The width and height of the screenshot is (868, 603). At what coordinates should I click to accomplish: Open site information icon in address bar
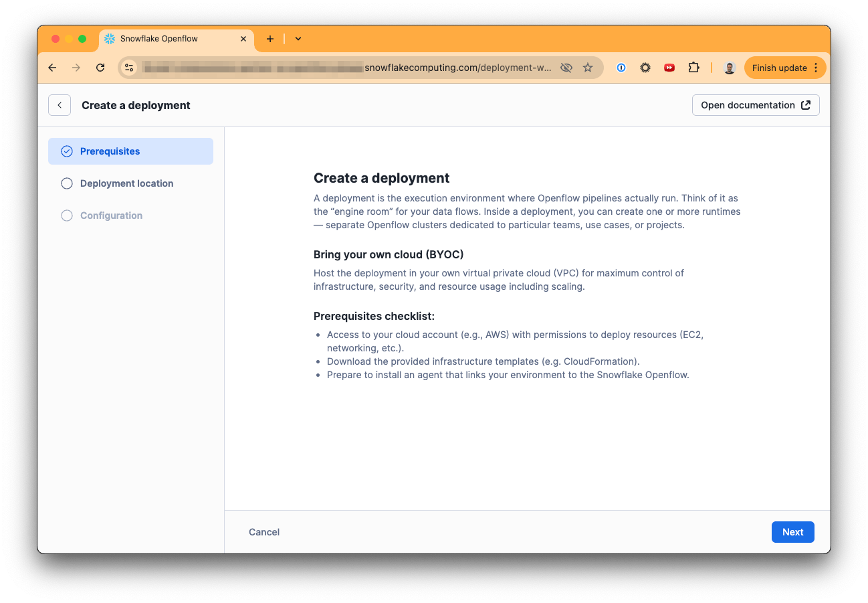click(x=130, y=68)
